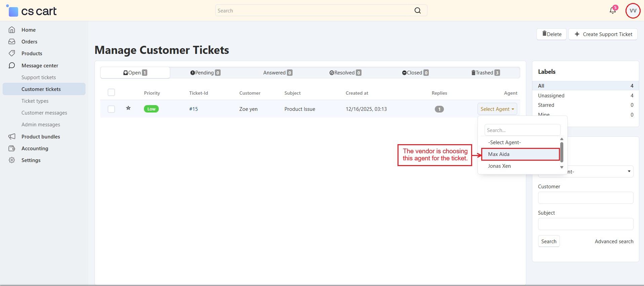Click the Delete button

click(551, 34)
